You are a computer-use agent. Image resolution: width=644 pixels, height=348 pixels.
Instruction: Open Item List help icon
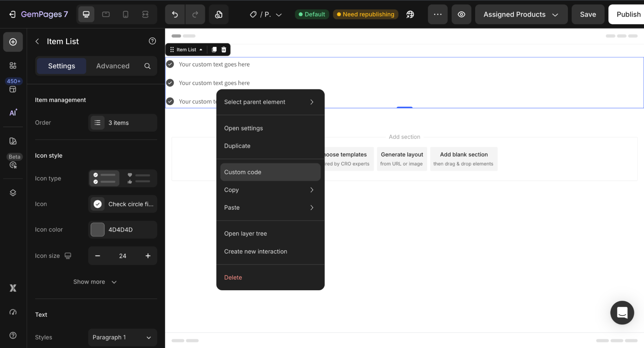click(x=152, y=41)
